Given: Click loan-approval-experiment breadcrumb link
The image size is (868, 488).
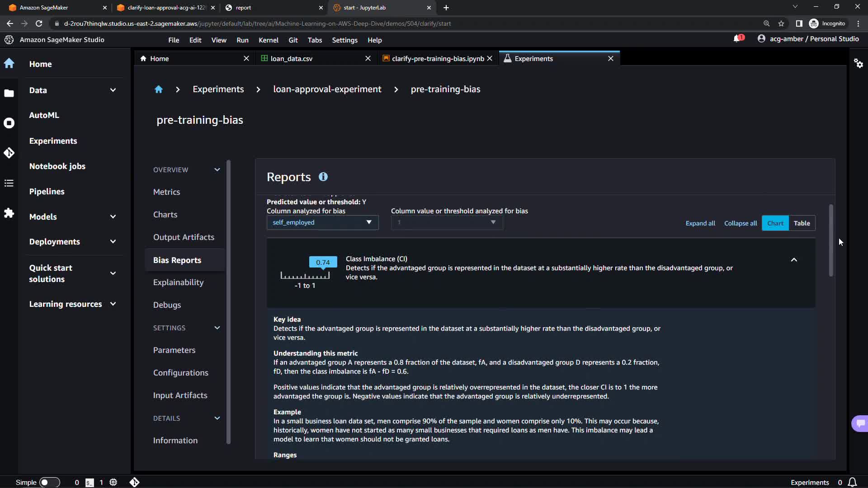Looking at the screenshot, I should 327,89.
